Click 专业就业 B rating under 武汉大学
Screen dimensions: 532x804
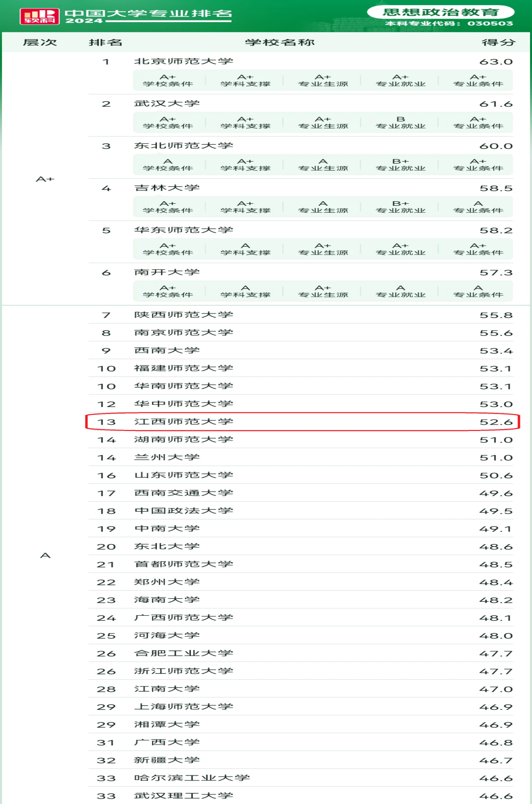[x=400, y=122]
